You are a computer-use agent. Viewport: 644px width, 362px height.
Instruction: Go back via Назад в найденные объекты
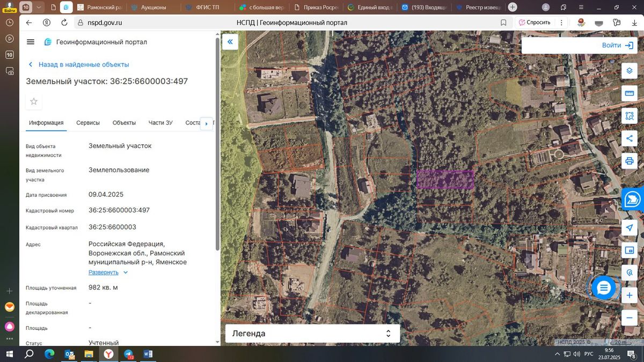pos(79,64)
